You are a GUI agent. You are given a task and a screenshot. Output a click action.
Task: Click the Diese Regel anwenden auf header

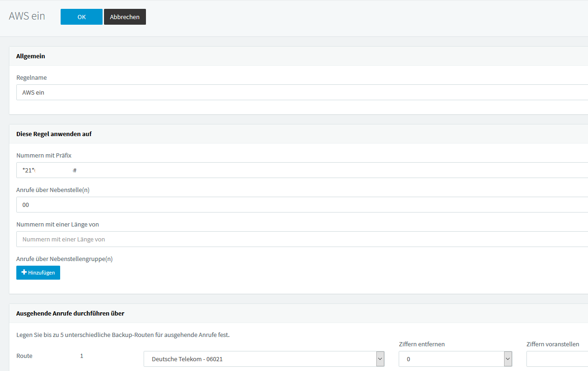tap(54, 134)
